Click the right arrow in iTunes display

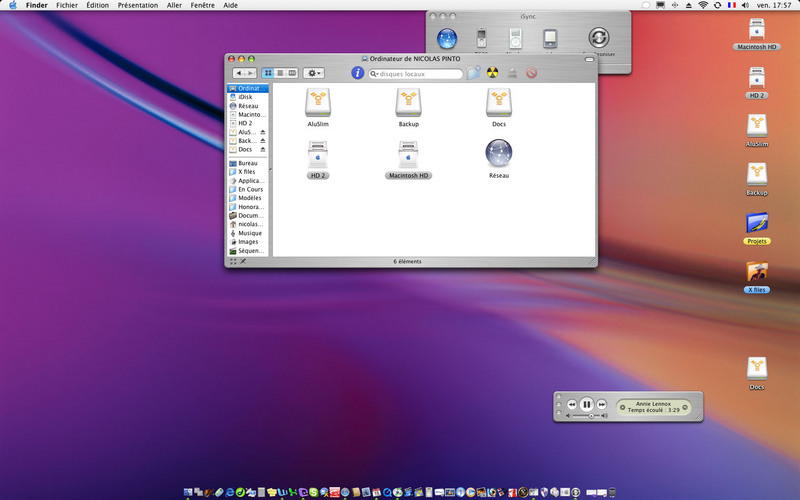[685, 407]
